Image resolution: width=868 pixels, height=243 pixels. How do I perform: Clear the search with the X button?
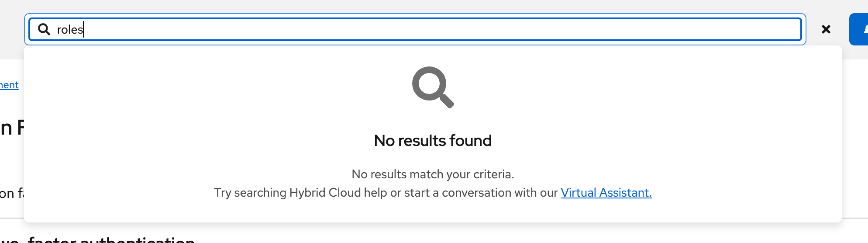(826, 29)
